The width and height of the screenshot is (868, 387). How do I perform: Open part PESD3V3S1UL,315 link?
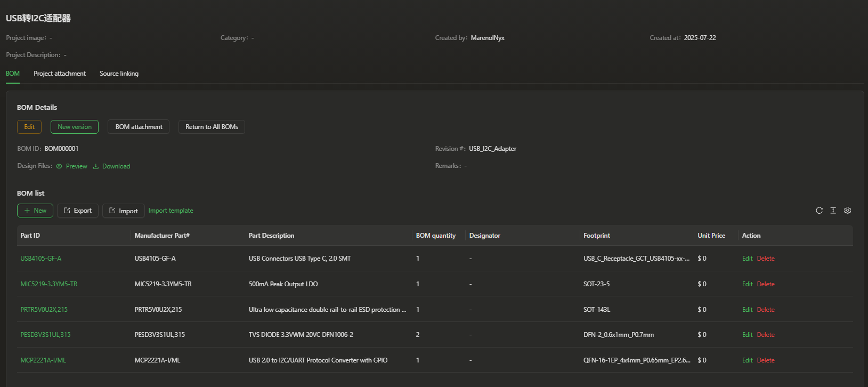point(45,335)
